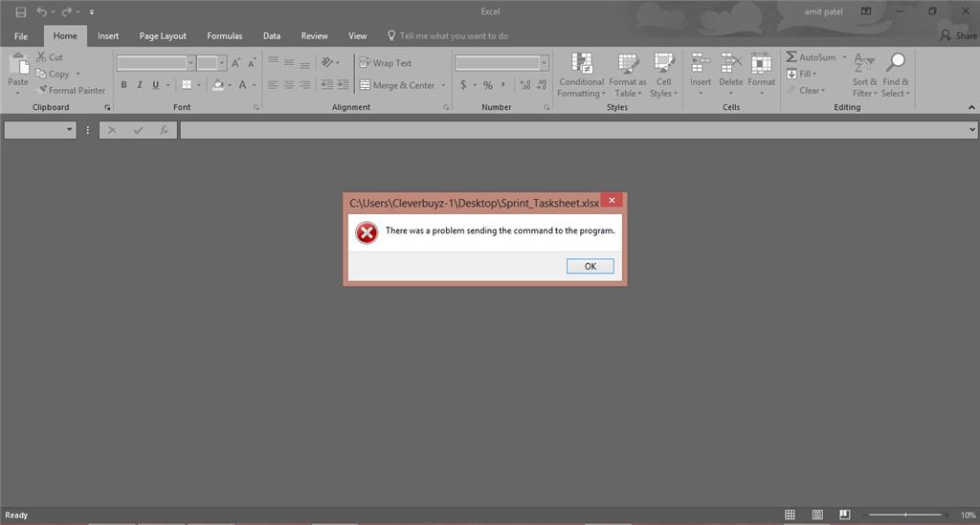
Task: Click Top Align icon
Action: pyautogui.click(x=273, y=62)
